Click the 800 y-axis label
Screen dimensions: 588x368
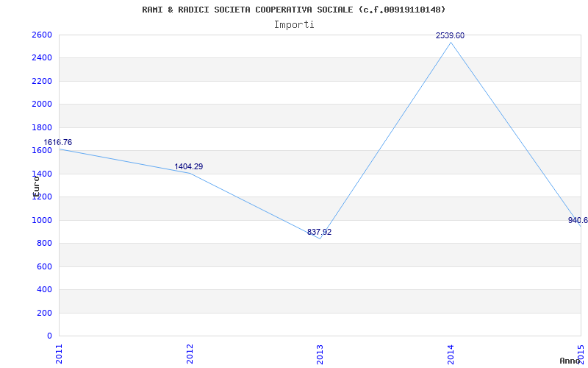coord(44,244)
